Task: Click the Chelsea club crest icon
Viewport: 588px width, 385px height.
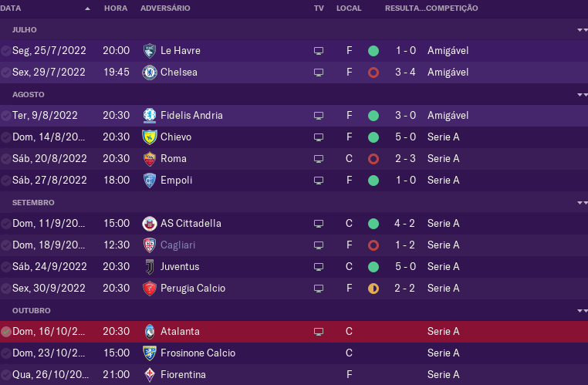Action: 150,73
